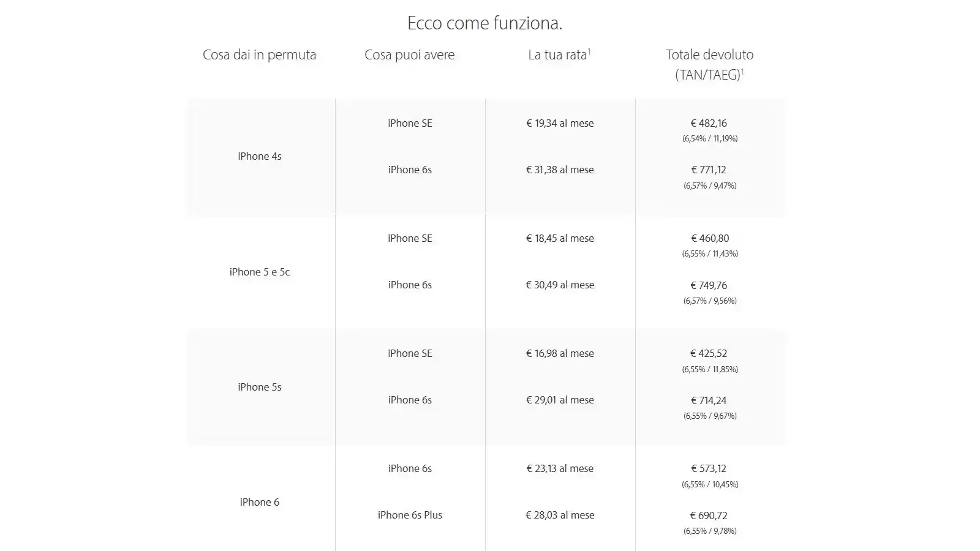Viewport: 980px width, 551px height.
Task: Select the "iPhone 5s" trade-in cell
Action: click(x=260, y=387)
